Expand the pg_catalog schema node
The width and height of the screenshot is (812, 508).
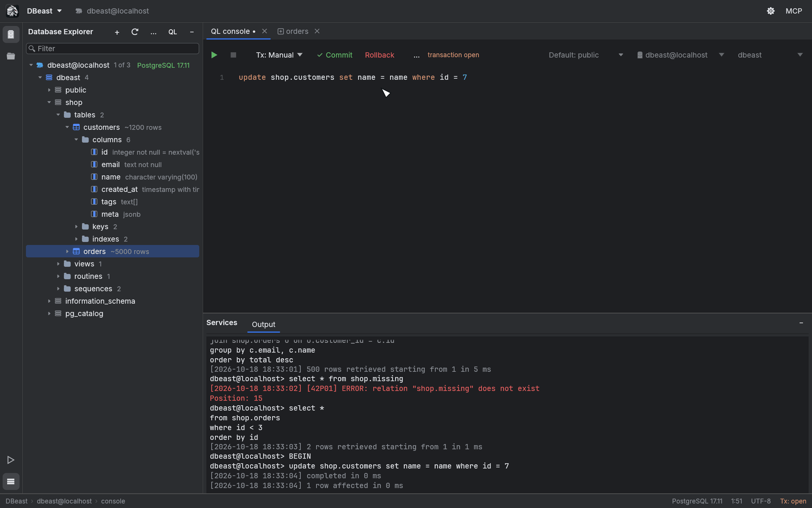49,313
